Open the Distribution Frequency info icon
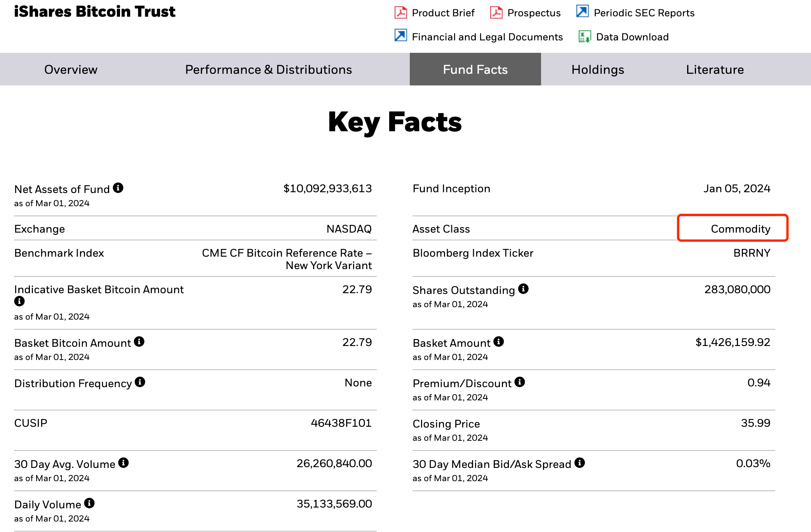811x532 pixels. tap(140, 382)
